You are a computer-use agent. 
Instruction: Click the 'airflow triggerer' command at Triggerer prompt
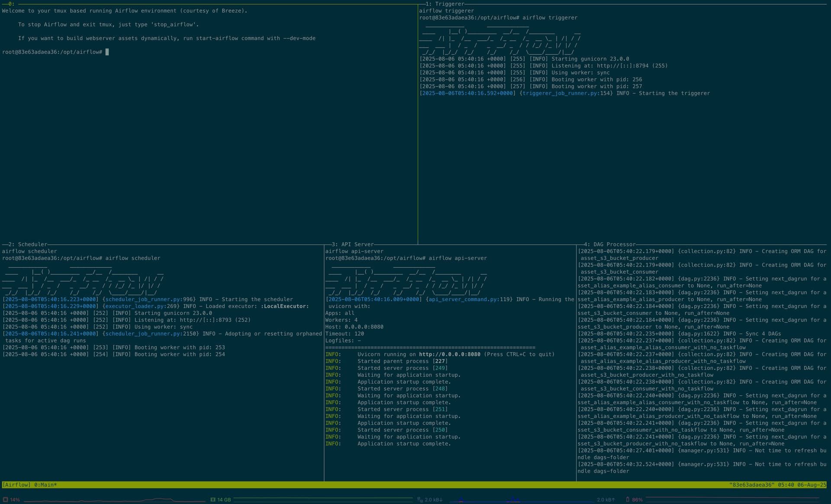[550, 18]
